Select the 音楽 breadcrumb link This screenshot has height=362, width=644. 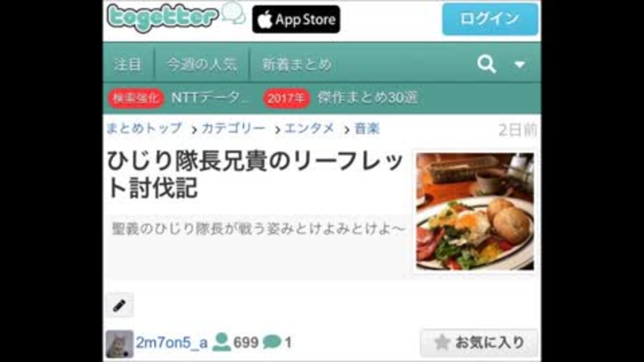coord(367,129)
